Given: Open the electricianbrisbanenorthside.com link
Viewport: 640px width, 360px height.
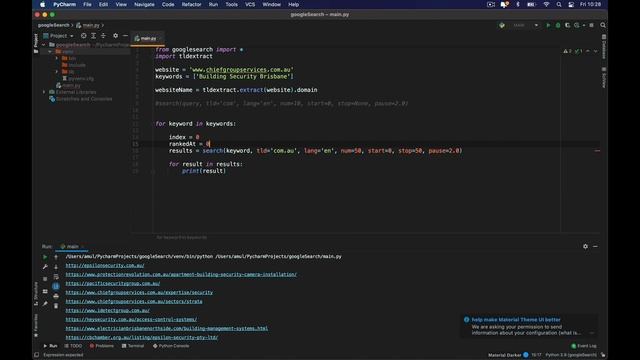Looking at the screenshot, I should (167, 328).
